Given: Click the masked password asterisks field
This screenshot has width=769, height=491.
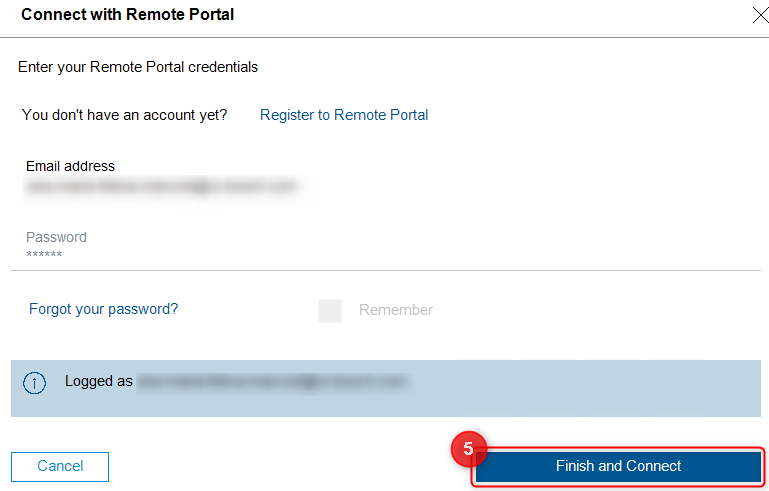Looking at the screenshot, I should (44, 255).
